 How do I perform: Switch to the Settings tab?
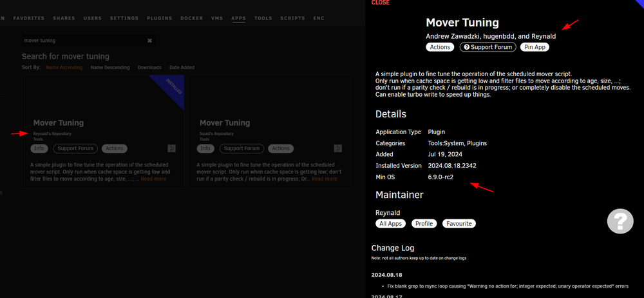pos(124,19)
